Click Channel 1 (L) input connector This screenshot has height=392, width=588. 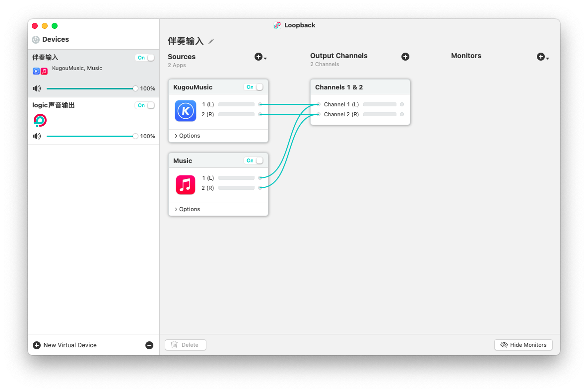319,104
